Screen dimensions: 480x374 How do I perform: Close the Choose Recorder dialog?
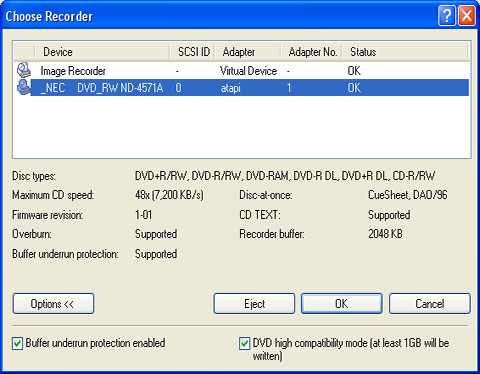tap(467, 15)
